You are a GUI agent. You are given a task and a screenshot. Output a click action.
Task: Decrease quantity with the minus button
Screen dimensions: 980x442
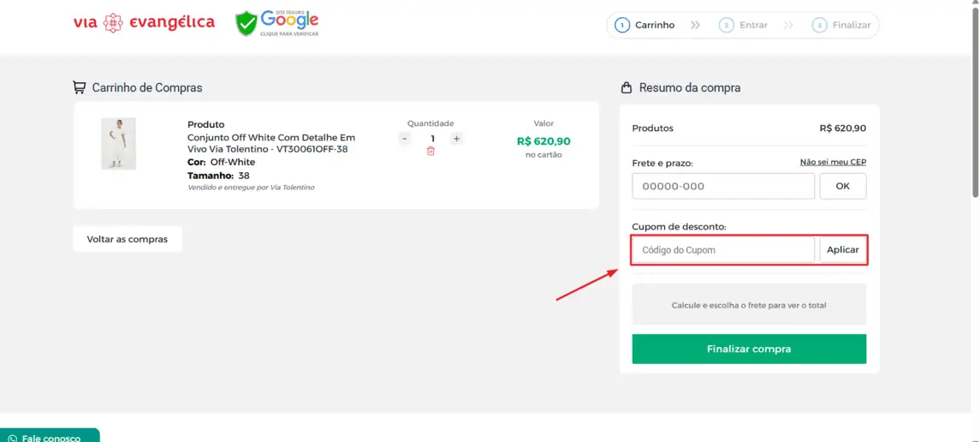(x=405, y=139)
